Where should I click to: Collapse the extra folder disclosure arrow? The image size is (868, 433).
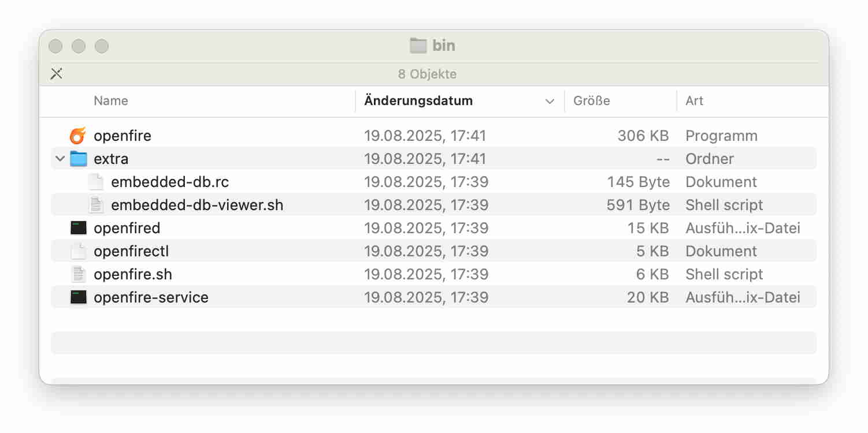point(60,159)
